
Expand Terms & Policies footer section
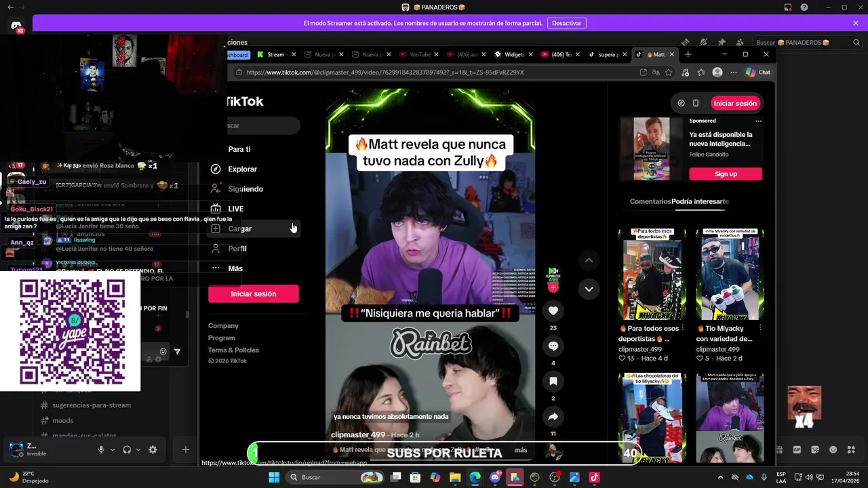tap(233, 350)
